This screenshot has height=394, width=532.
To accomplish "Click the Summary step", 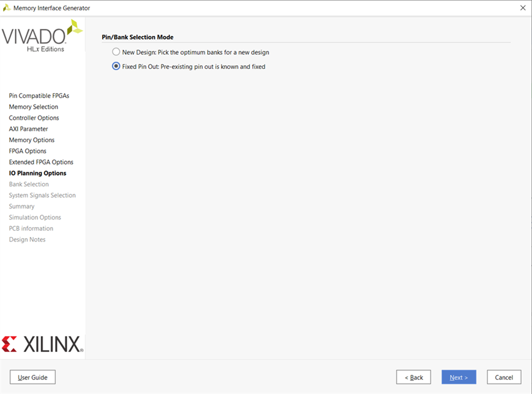I will coord(22,206).
